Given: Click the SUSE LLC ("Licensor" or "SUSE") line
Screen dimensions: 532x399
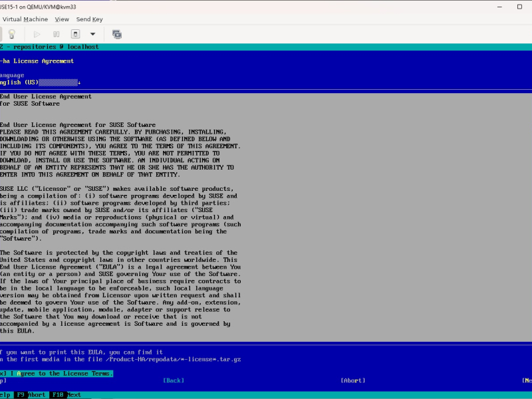Looking at the screenshot, I should point(117,189).
